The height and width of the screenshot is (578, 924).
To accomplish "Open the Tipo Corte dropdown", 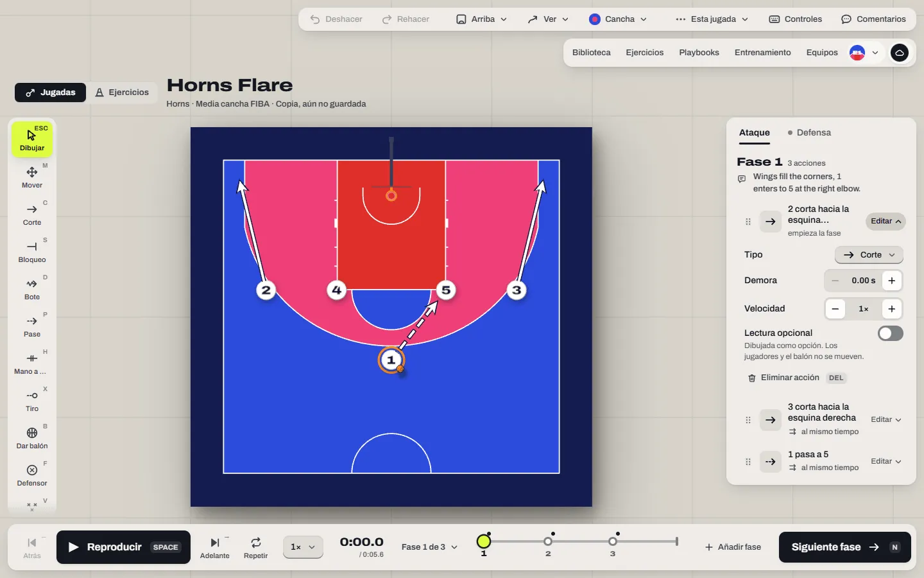I will click(x=869, y=255).
